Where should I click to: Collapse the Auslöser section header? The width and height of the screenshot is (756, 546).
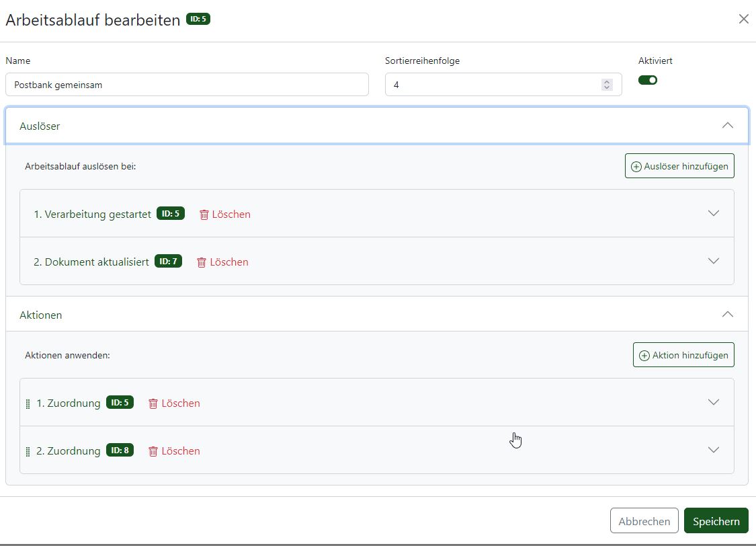tap(727, 126)
